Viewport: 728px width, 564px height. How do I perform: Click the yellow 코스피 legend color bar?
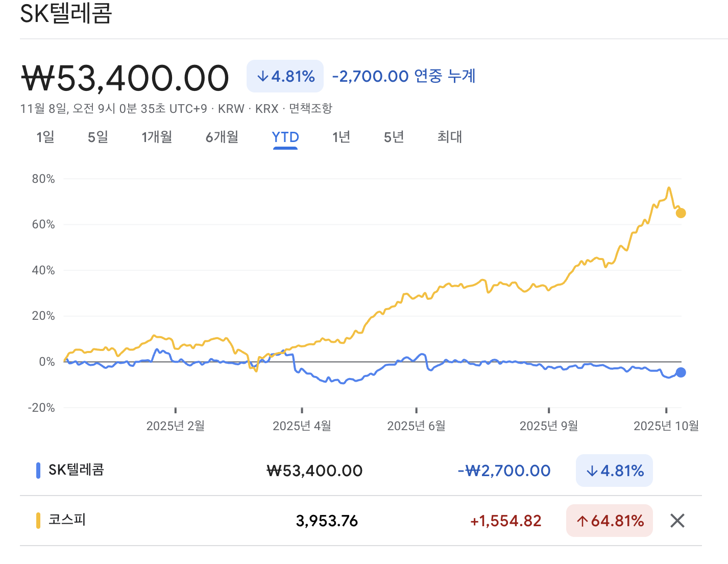(x=38, y=520)
